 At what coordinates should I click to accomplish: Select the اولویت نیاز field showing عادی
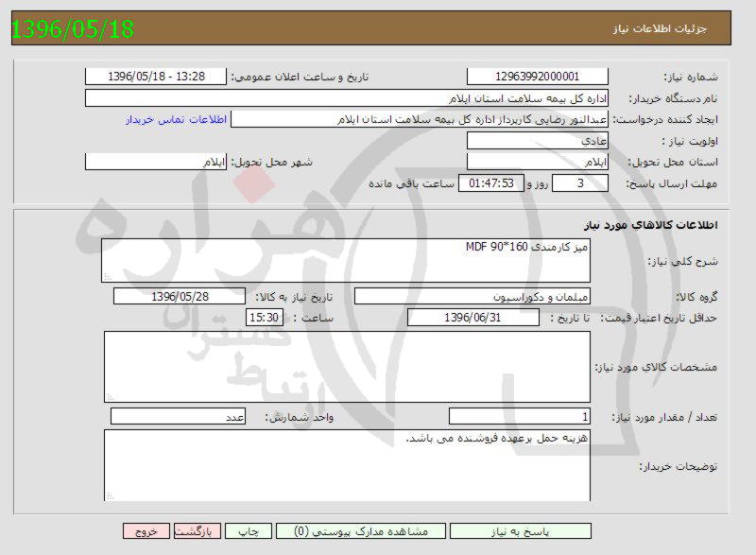coord(538,141)
